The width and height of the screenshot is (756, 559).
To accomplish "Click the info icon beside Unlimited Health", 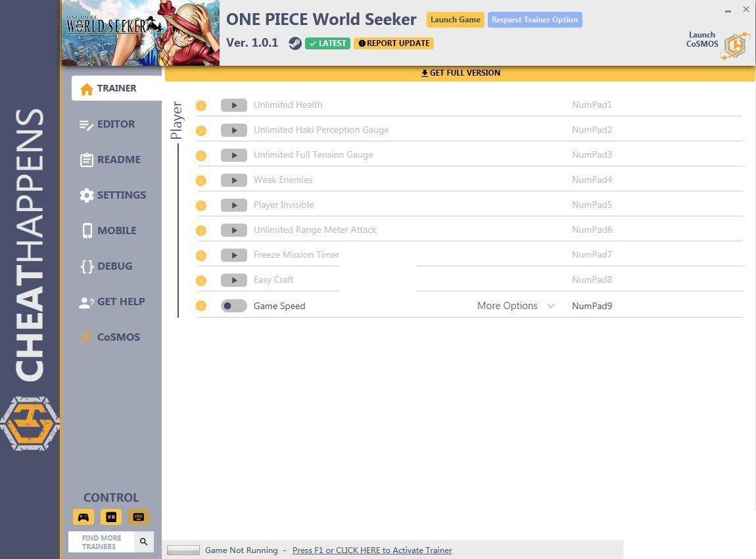I will [201, 106].
